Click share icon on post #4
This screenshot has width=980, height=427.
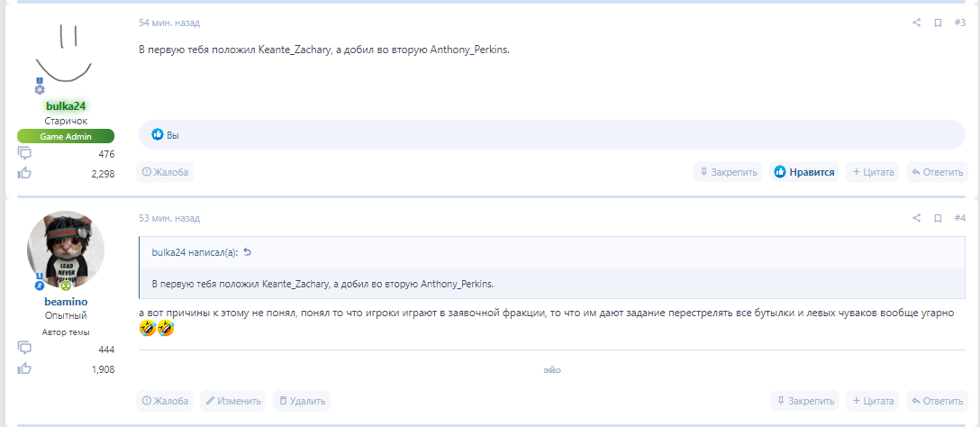(917, 218)
